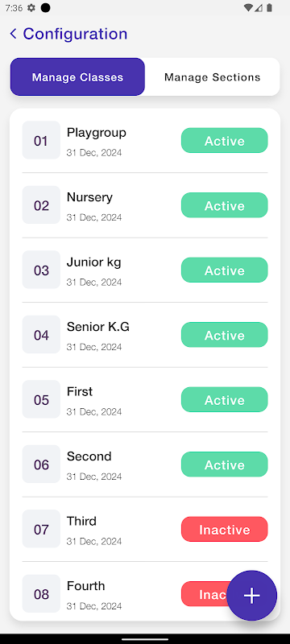Toggle Third's Inactive status badge
290x644 pixels.
(x=224, y=529)
